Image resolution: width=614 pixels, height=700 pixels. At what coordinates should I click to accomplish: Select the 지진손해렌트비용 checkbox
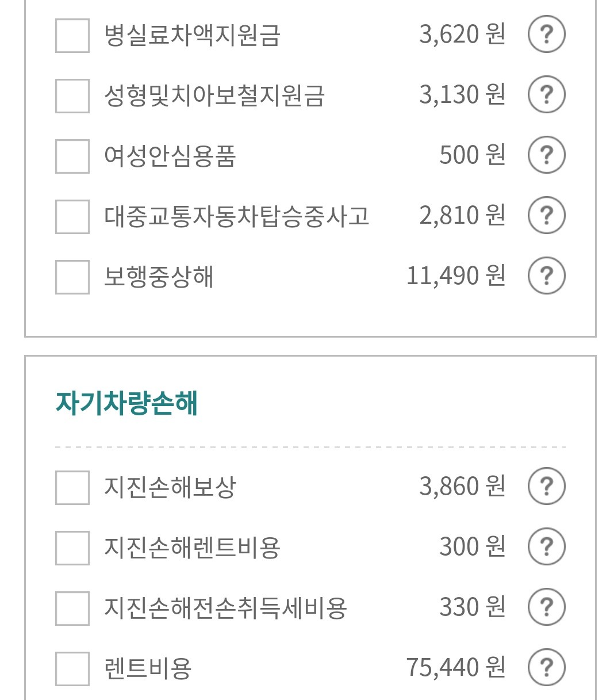point(72,548)
